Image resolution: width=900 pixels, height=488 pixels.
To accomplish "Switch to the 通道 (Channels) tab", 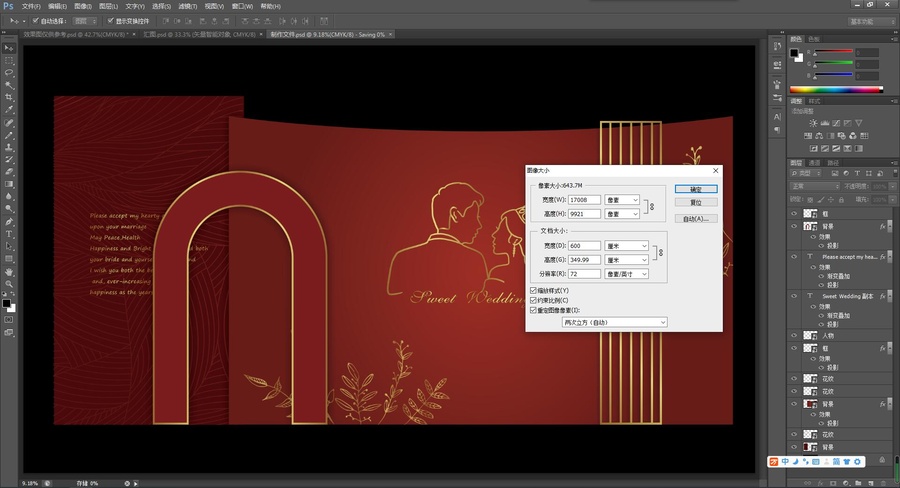I will [814, 163].
